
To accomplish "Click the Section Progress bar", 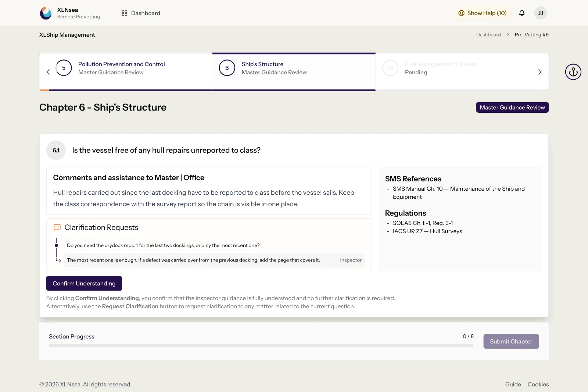I will [261, 346].
